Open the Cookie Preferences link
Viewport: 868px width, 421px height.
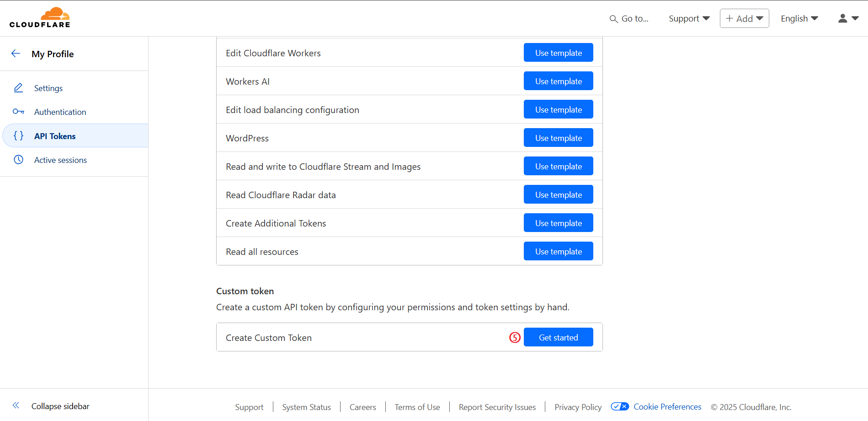coord(667,406)
